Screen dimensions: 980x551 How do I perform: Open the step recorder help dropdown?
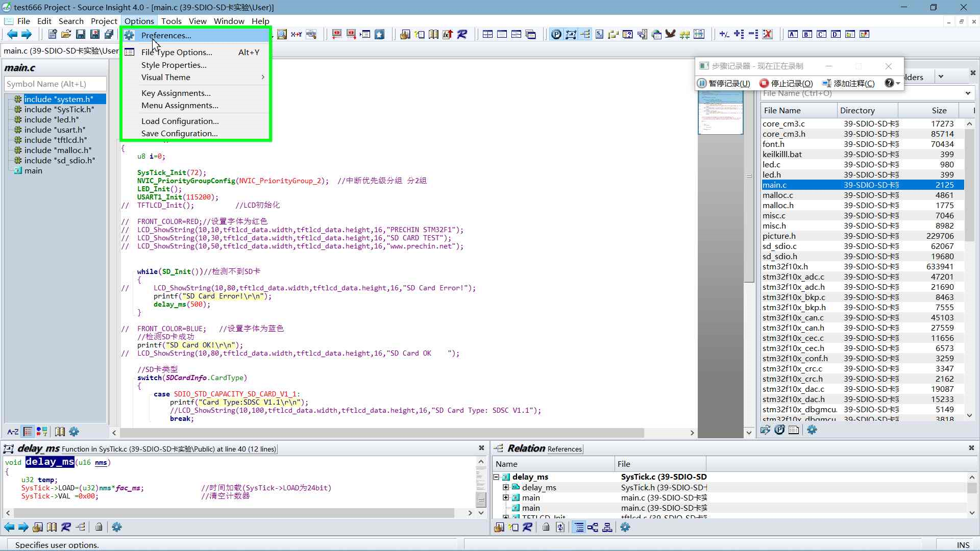(x=892, y=83)
